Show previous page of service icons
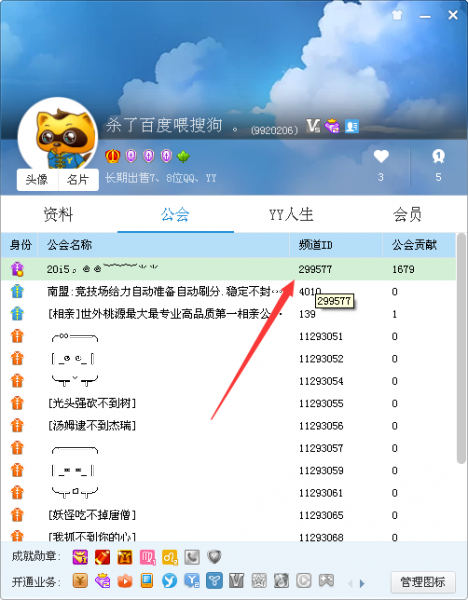This screenshot has height=600, width=468. tap(350, 583)
